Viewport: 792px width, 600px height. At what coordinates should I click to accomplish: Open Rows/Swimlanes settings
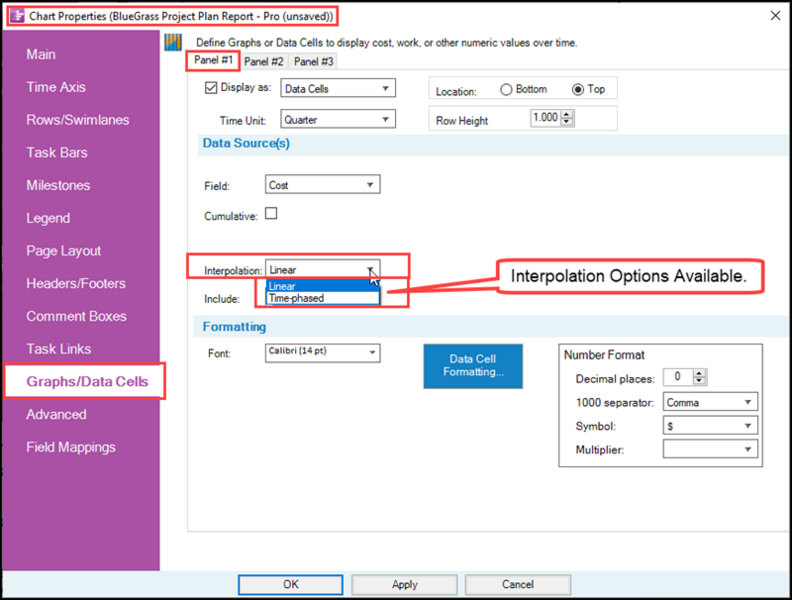(x=78, y=120)
